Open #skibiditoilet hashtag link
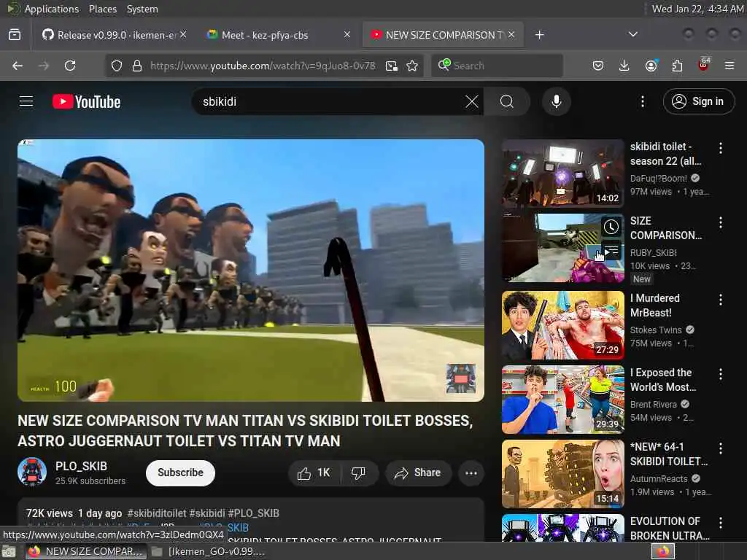Viewport: 747px width, 560px height. pyautogui.click(x=157, y=513)
